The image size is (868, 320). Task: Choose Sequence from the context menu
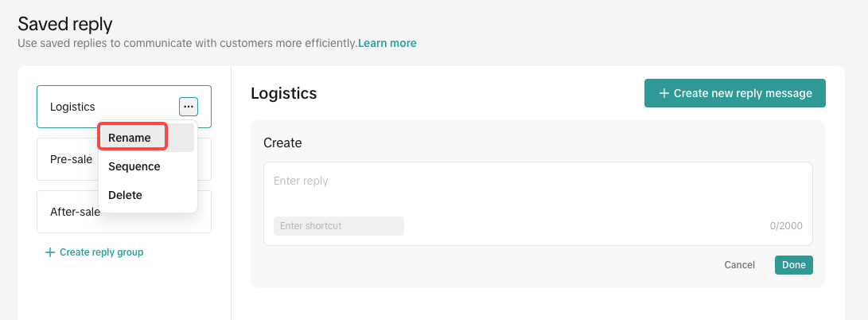coord(134,166)
